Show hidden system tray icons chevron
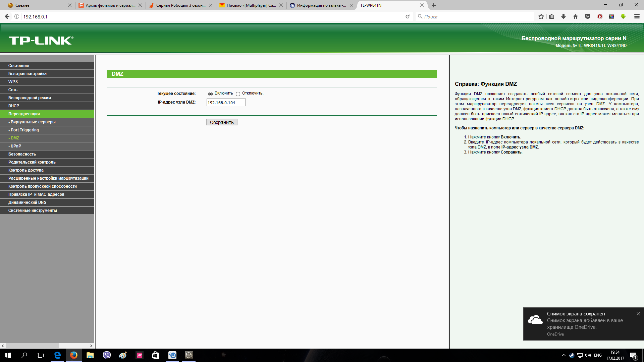 click(x=563, y=355)
